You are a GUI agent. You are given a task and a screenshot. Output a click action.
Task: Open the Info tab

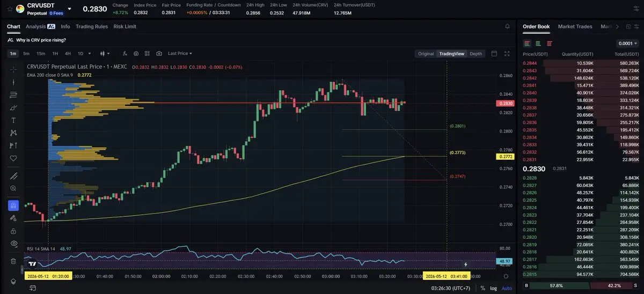pyautogui.click(x=65, y=26)
